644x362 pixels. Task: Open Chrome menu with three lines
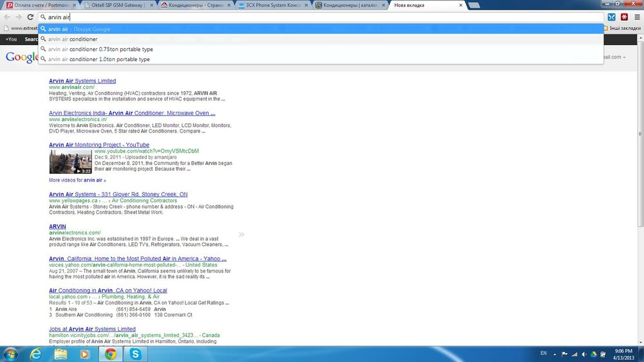pos(637,17)
